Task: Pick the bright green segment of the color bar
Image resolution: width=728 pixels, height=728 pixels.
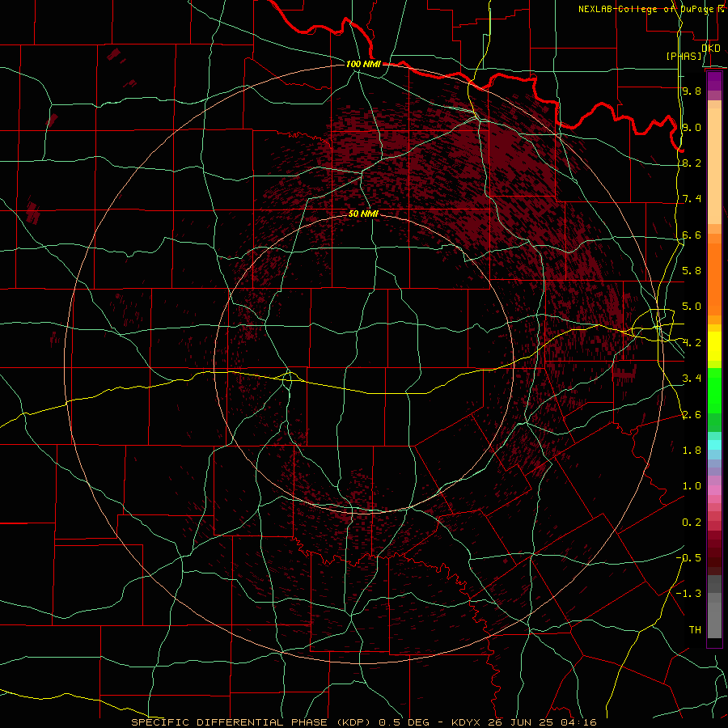Action: [x=714, y=391]
